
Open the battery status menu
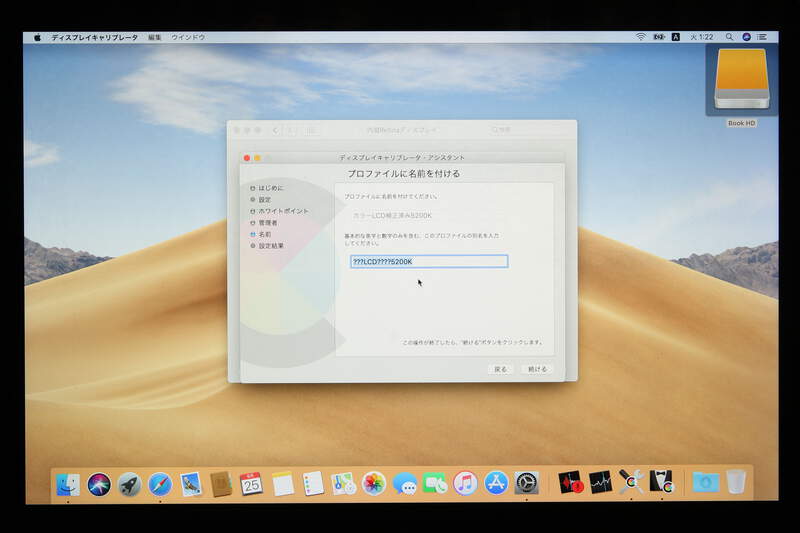(659, 37)
